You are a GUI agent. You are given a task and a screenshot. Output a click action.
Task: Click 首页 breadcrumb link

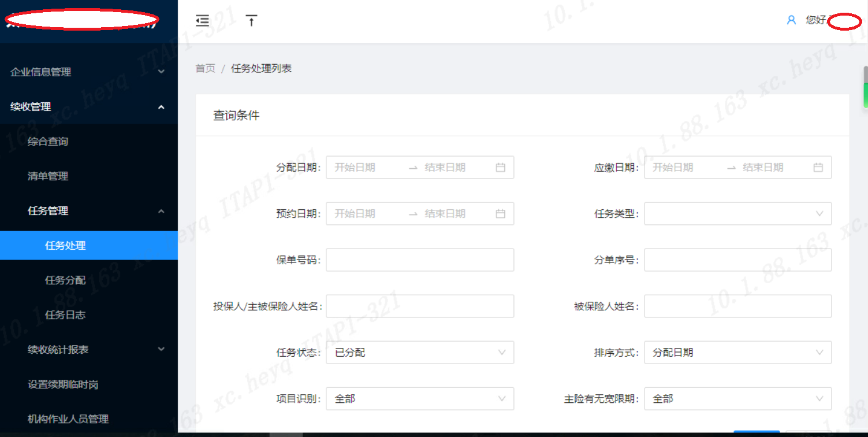point(205,69)
